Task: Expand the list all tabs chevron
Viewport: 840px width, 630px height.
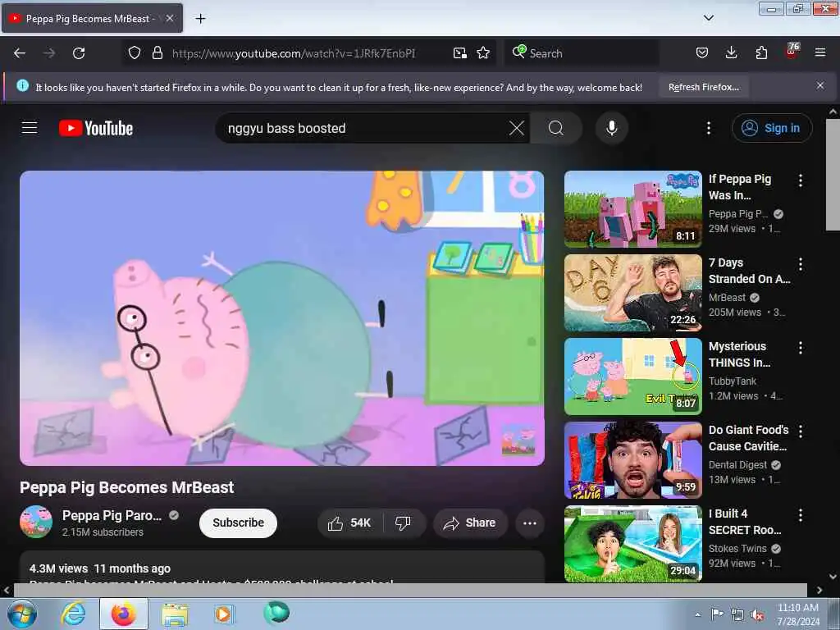Action: [x=708, y=18]
